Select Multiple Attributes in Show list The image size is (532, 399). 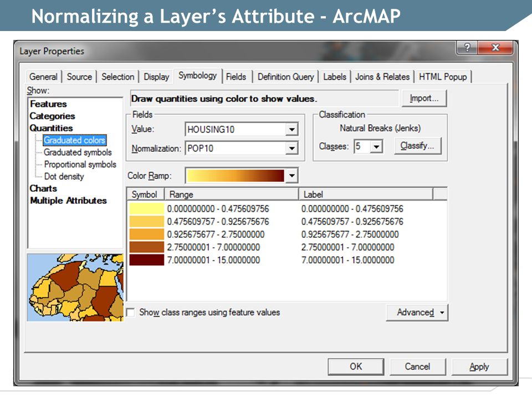68,201
